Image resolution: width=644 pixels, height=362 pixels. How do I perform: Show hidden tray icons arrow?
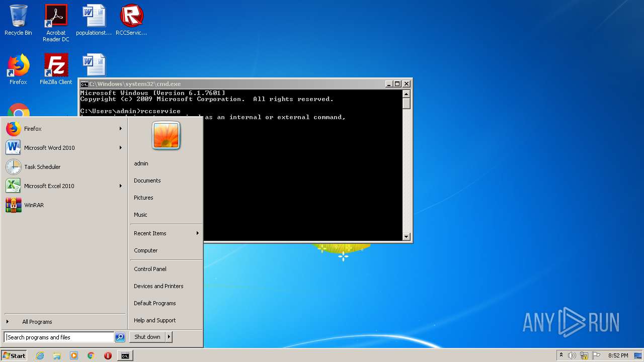pos(561,355)
